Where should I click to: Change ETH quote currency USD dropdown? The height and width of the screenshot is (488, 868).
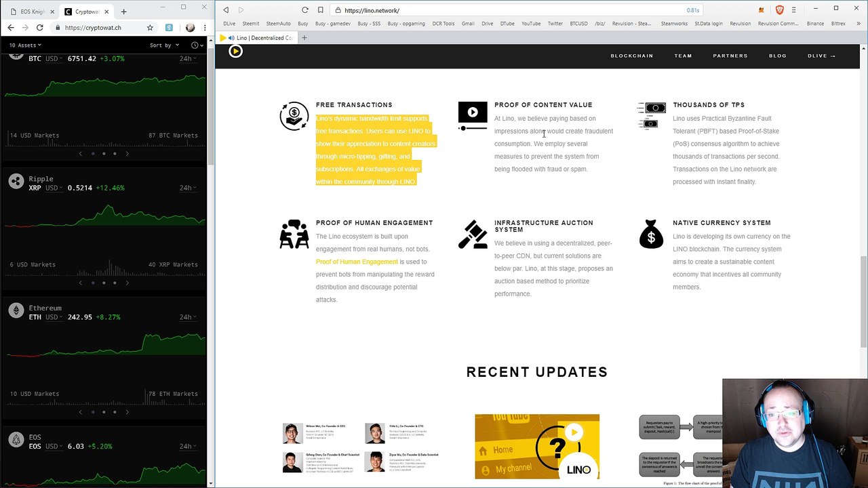[54, 317]
